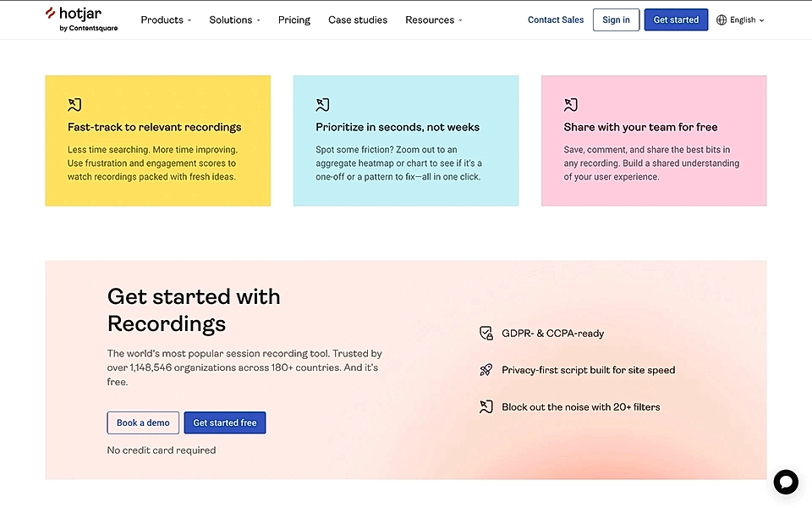Click the Hotjar logo
The width and height of the screenshot is (812, 508).
[82, 17]
